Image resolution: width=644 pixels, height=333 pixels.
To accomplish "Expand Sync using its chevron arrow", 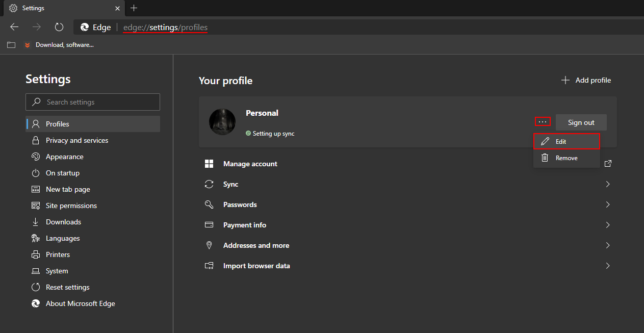I will 608,184.
